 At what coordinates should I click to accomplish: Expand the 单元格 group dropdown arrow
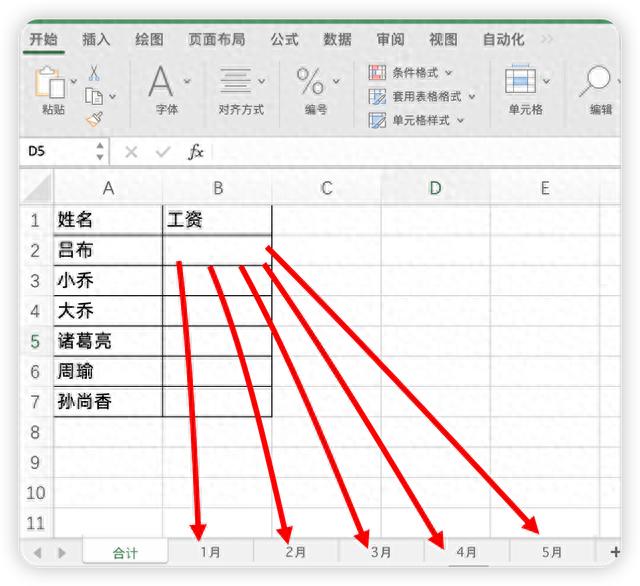pos(546,81)
